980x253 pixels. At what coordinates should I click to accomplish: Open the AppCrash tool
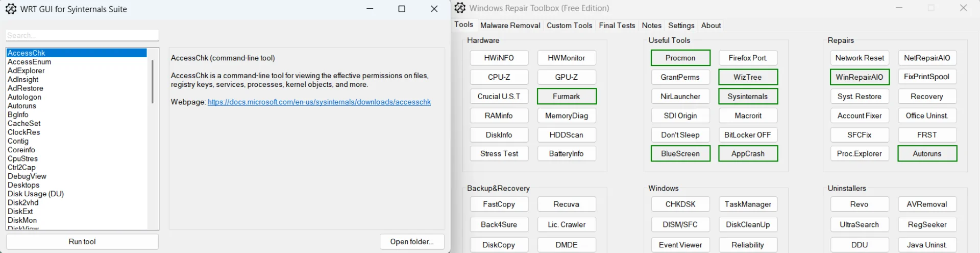coord(748,153)
